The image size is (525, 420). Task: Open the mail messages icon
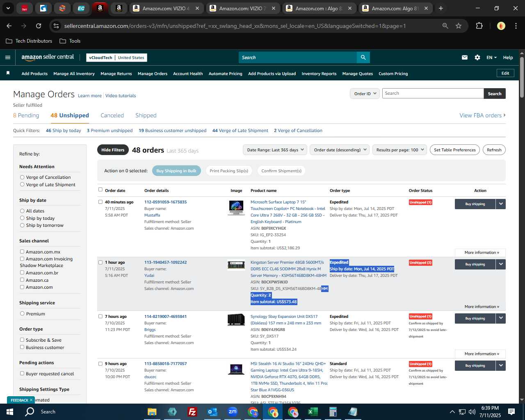(x=464, y=57)
